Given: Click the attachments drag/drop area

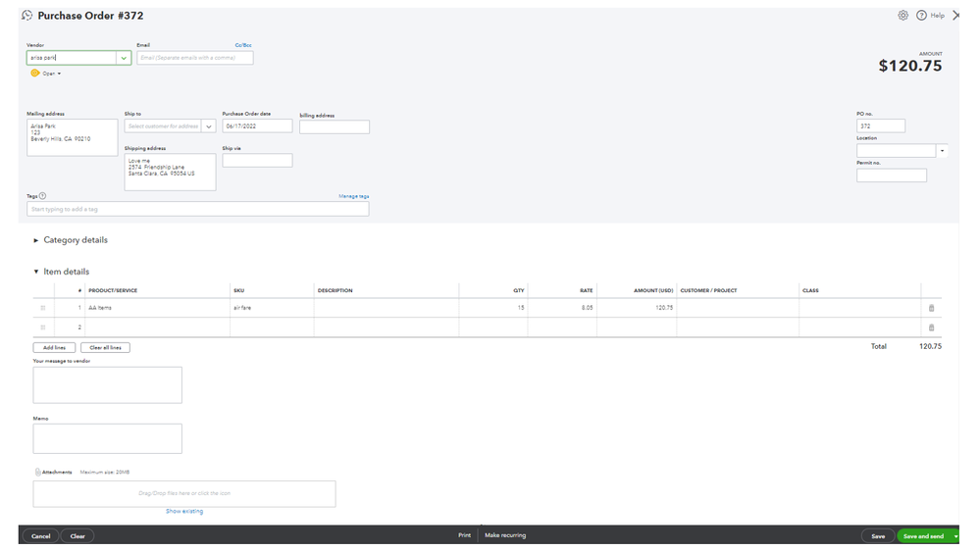Looking at the screenshot, I should point(184,493).
